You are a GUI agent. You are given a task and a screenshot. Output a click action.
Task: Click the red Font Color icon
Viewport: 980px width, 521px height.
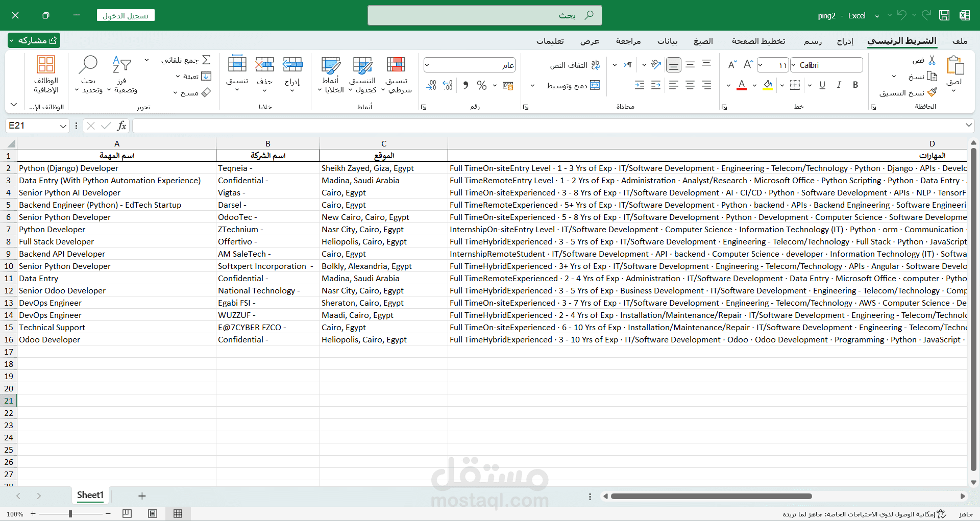click(742, 85)
